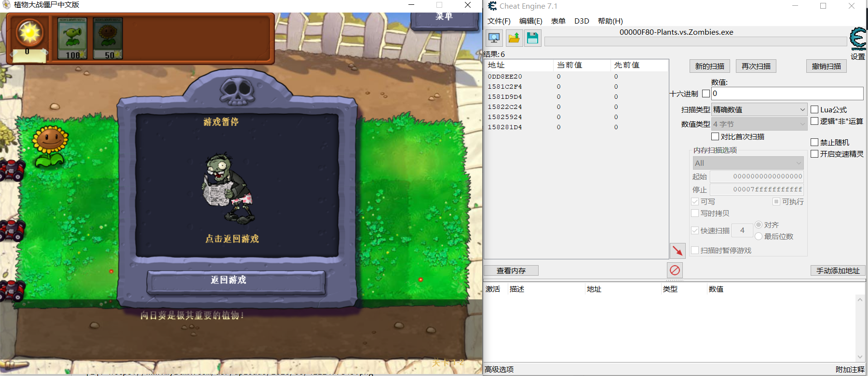Click the open process monitor icon
The image size is (868, 376).
[x=494, y=38]
